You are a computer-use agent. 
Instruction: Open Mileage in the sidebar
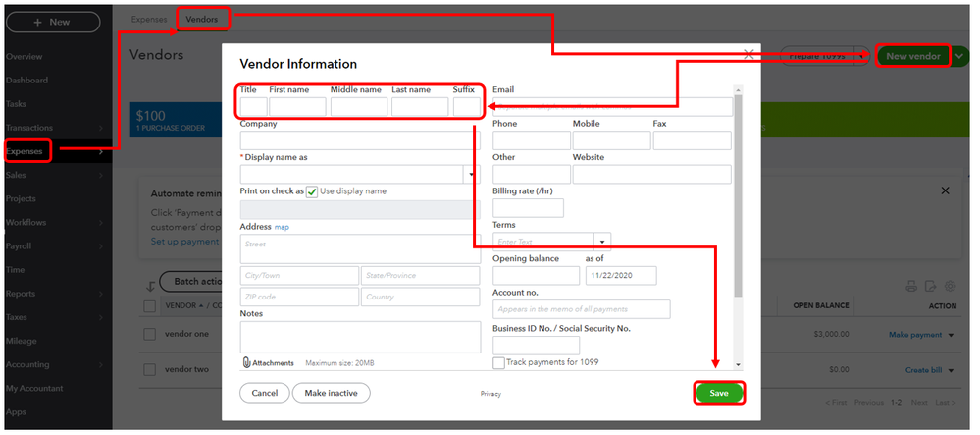(x=22, y=341)
